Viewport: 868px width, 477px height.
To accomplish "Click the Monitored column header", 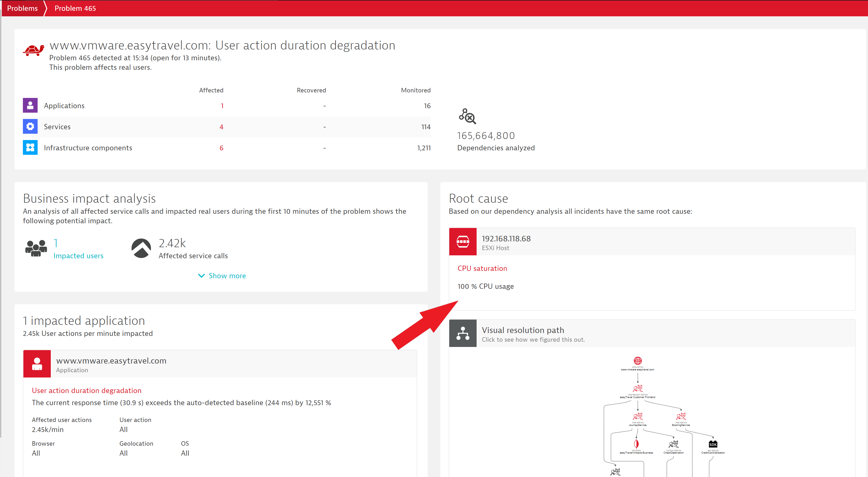I will [x=416, y=90].
